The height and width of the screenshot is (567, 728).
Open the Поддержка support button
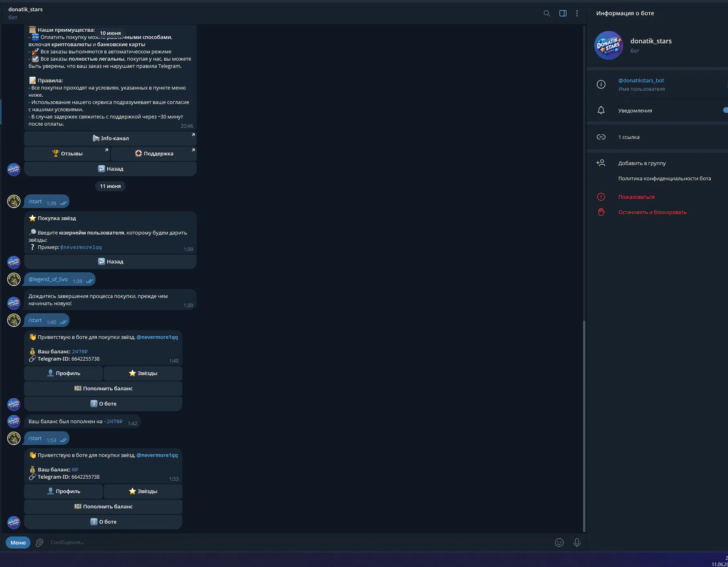[153, 153]
